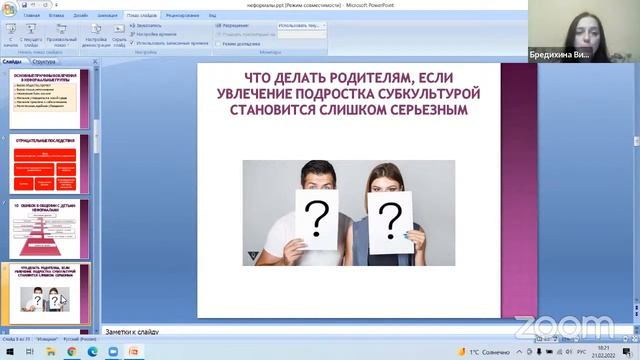Click the Настройка времени rehearse timings button

(153, 34)
